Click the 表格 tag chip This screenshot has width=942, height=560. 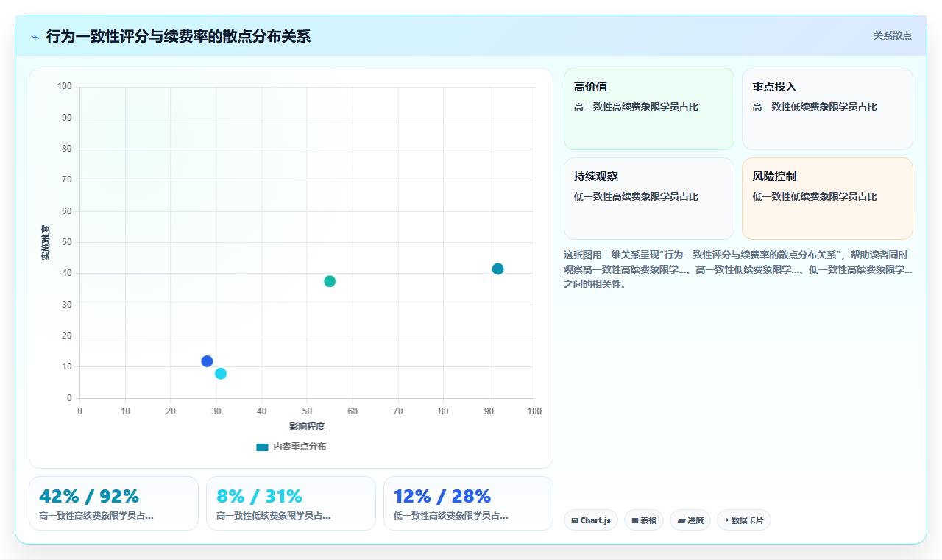click(644, 520)
